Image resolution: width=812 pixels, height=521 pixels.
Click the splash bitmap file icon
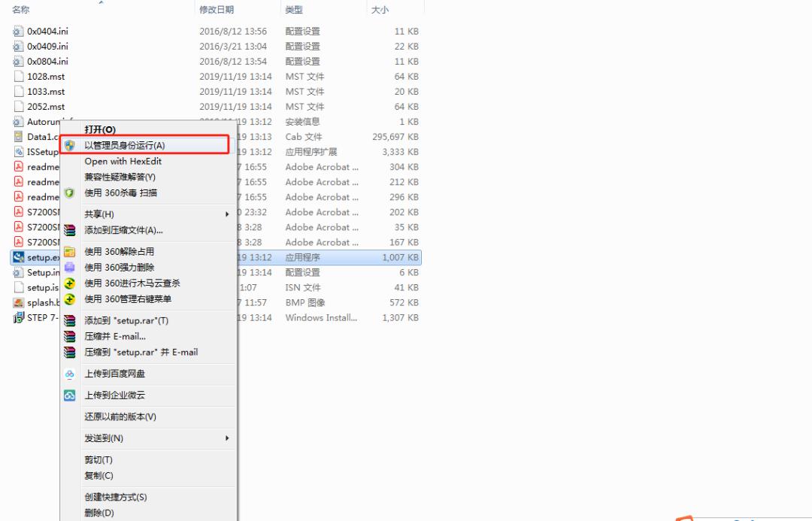[x=19, y=302]
